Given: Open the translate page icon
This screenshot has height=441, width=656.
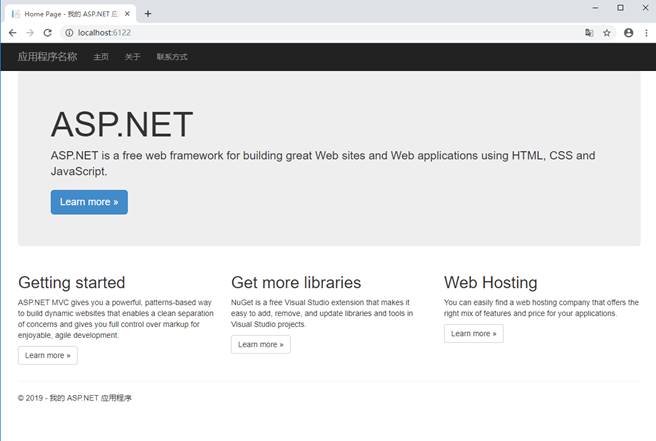Looking at the screenshot, I should pyautogui.click(x=589, y=33).
